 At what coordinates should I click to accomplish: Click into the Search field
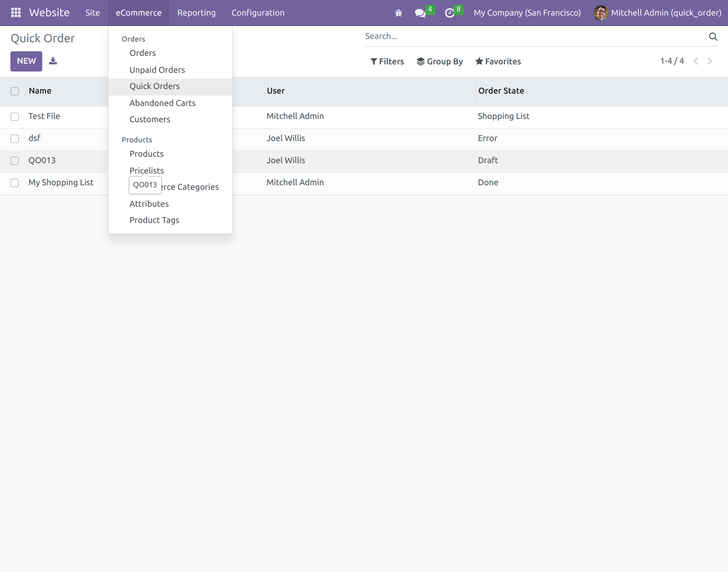[532, 36]
